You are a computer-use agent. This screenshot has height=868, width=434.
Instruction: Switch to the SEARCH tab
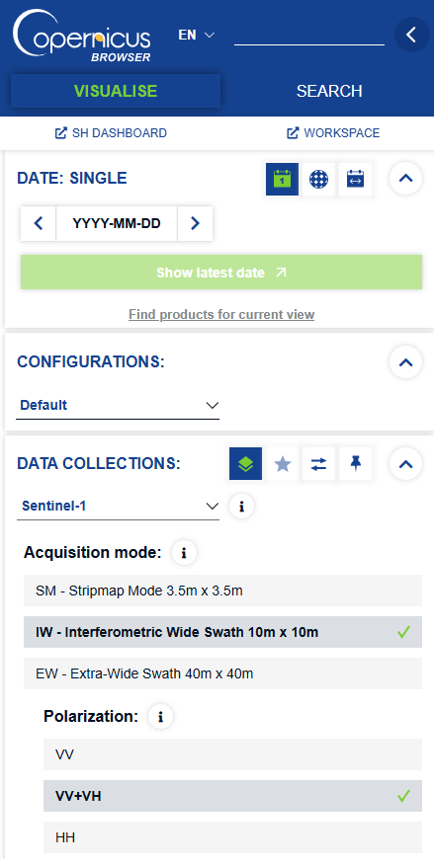pos(329,91)
